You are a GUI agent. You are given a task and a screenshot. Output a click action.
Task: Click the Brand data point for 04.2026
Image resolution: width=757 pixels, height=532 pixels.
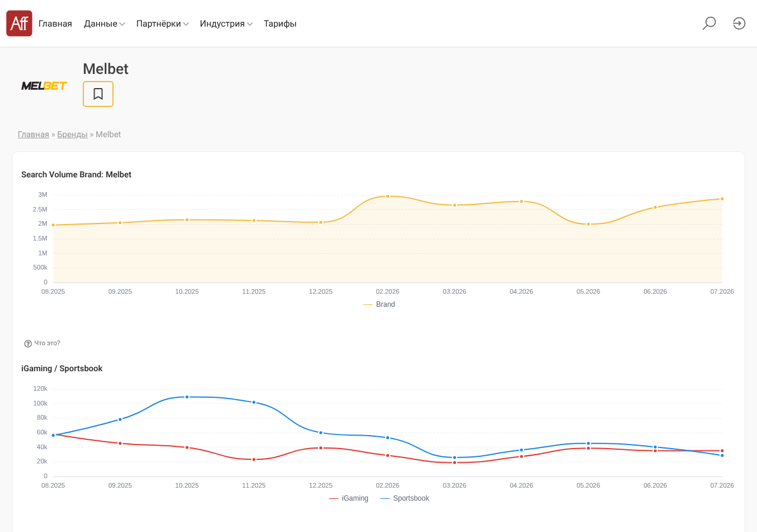(x=522, y=202)
